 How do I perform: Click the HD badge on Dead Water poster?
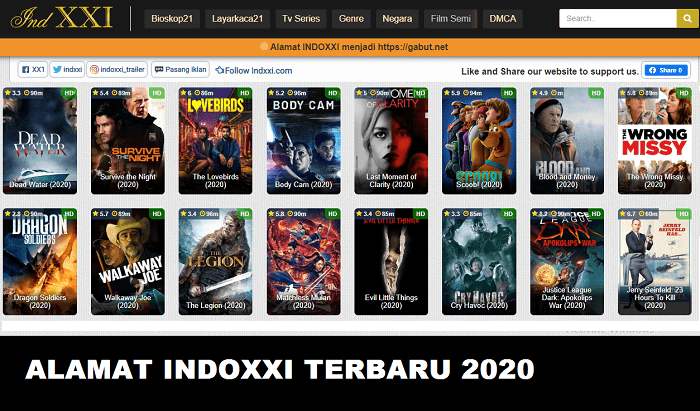click(x=69, y=93)
